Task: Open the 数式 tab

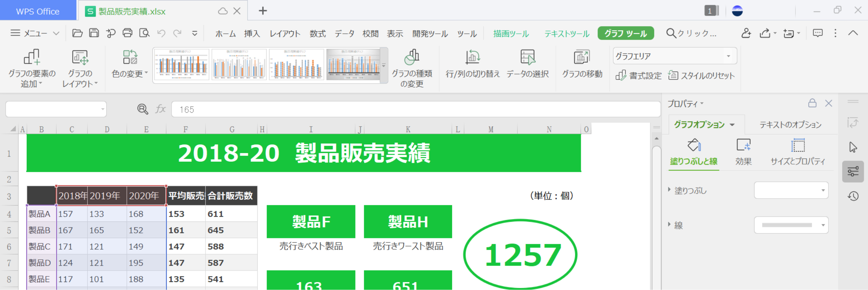Action: (318, 34)
